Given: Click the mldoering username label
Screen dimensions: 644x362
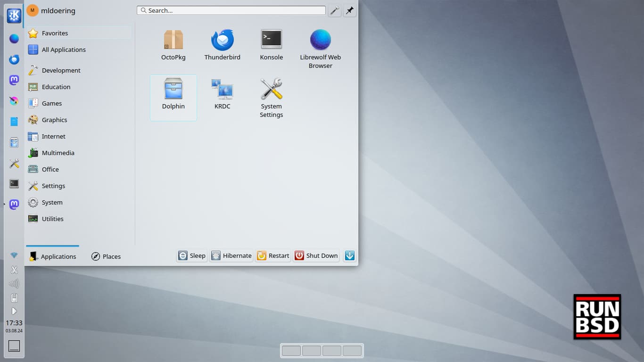Looking at the screenshot, I should pyautogui.click(x=58, y=10).
